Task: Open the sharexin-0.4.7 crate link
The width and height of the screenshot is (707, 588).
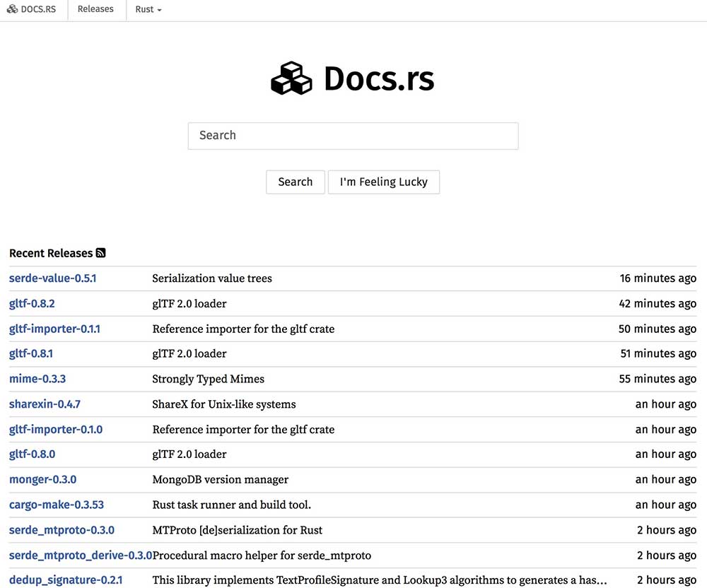Action: click(x=45, y=404)
